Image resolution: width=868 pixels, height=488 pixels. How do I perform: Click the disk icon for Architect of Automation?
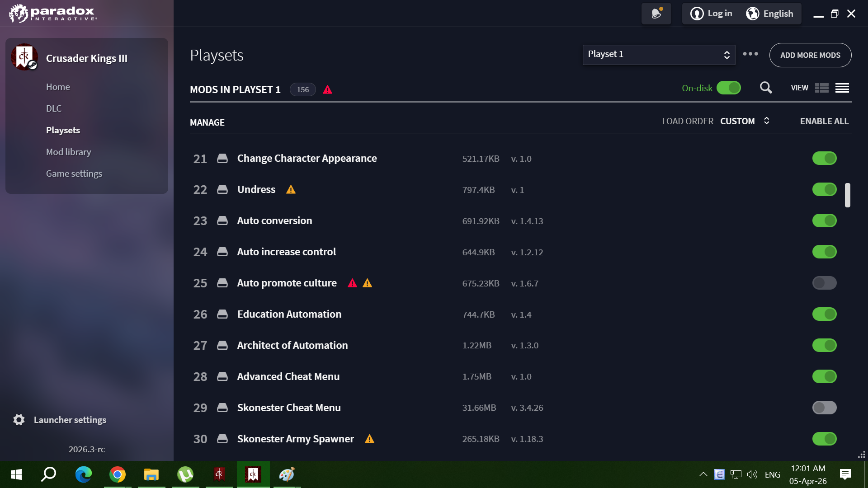(222, 346)
